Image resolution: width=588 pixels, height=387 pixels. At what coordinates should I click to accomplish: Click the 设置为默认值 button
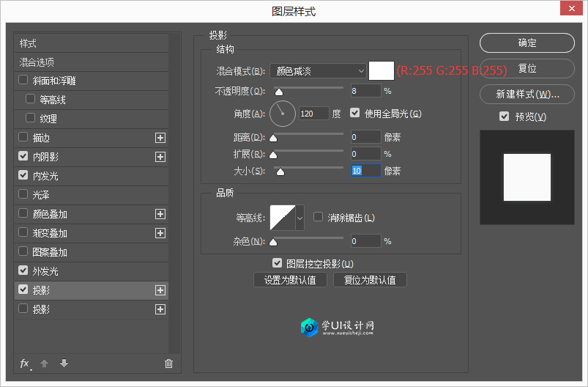click(x=290, y=280)
